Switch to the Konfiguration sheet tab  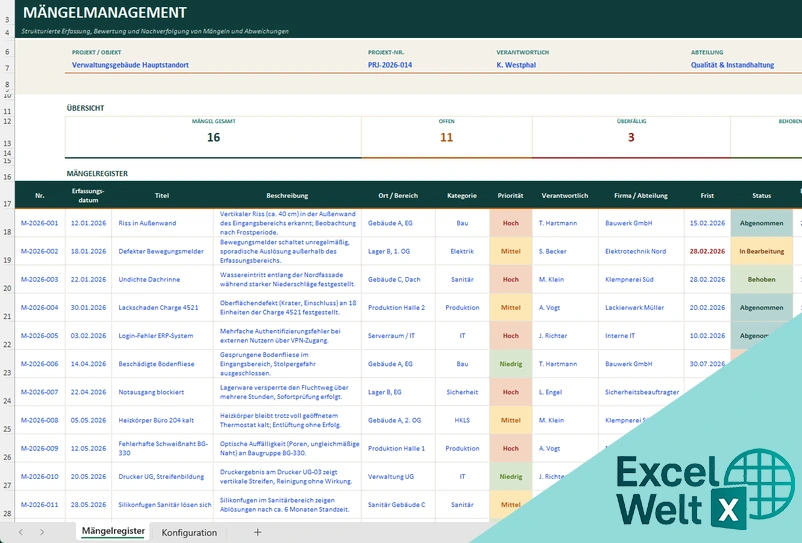(189, 532)
